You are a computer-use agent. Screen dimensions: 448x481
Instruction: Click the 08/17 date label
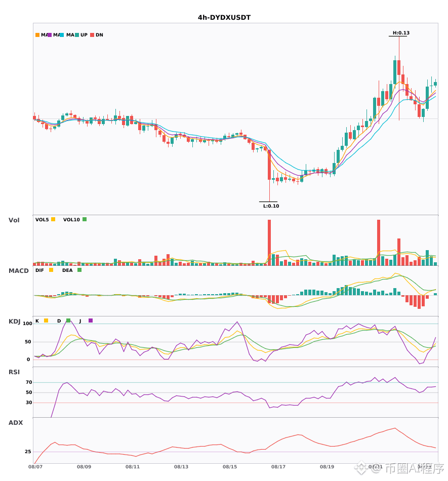(278, 467)
